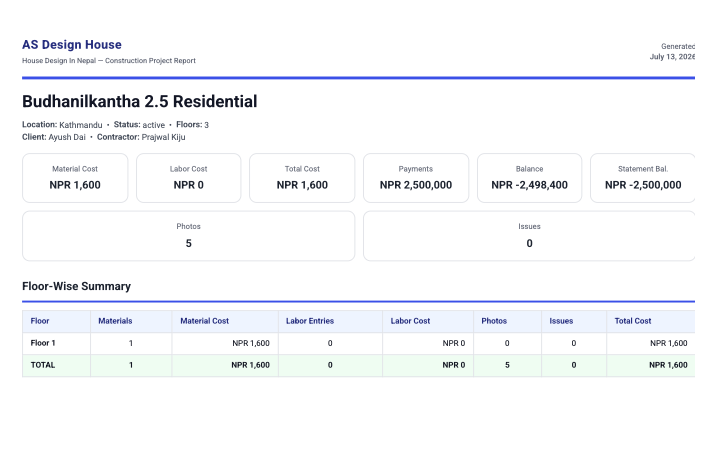Click the Budhanilkantha 2.5 Residential heading
Viewport: 718px width, 453px height.
(140, 102)
